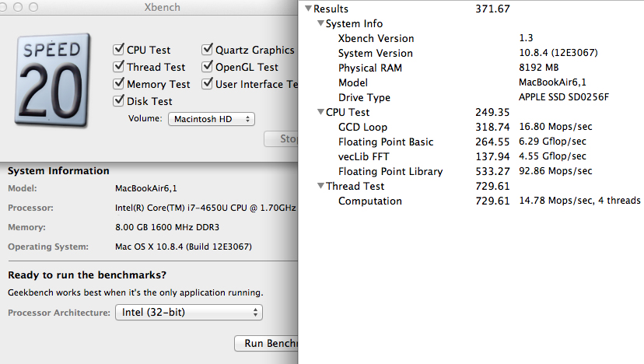The image size is (644, 364).
Task: Open the Processor Architecture Intel (32-bit) dropdown
Action: point(189,312)
